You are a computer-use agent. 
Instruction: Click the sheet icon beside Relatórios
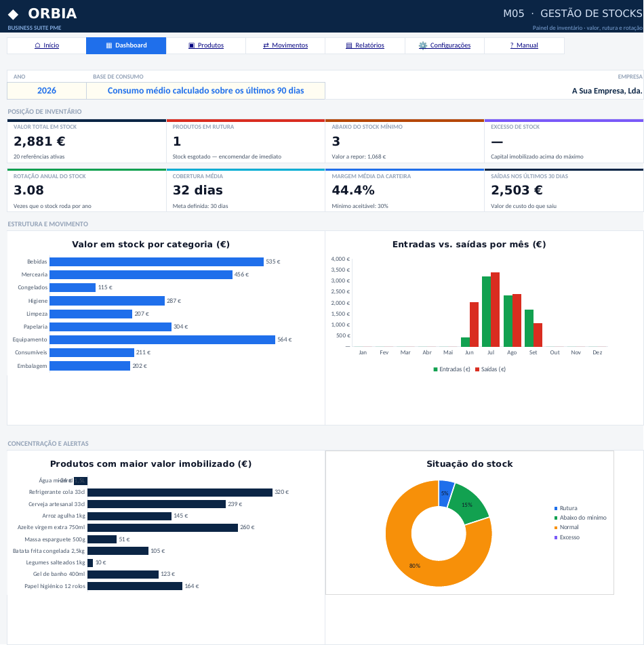[x=349, y=45]
